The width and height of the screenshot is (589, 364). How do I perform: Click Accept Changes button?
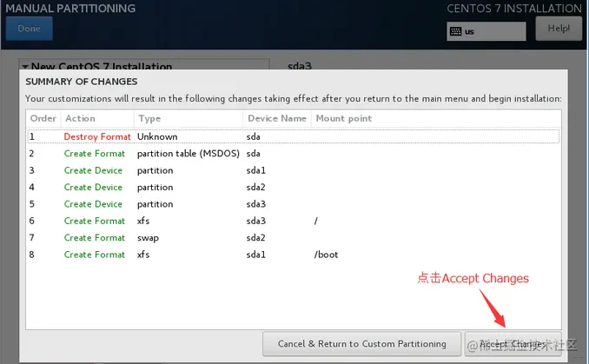click(513, 344)
